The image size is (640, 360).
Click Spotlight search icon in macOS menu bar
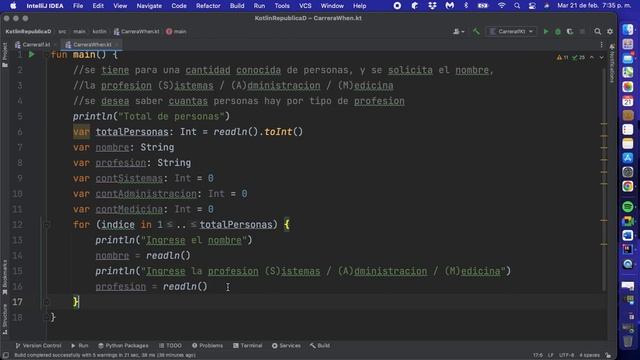(517, 6)
